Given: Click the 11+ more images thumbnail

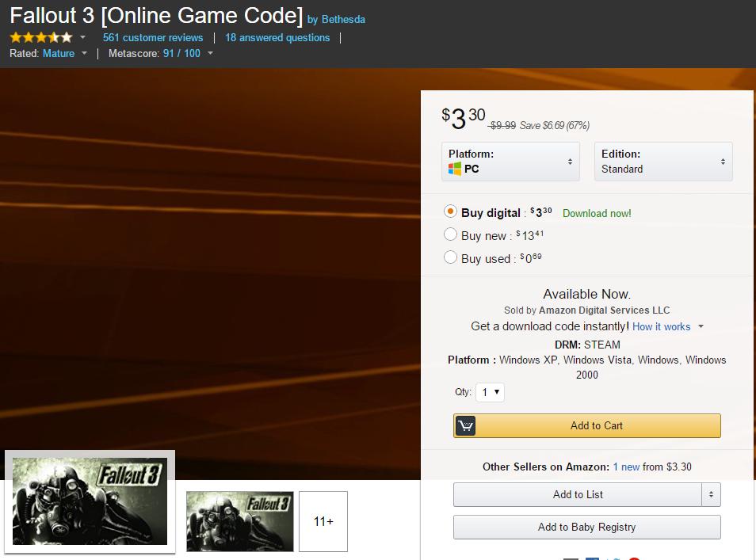Looking at the screenshot, I should click(323, 521).
